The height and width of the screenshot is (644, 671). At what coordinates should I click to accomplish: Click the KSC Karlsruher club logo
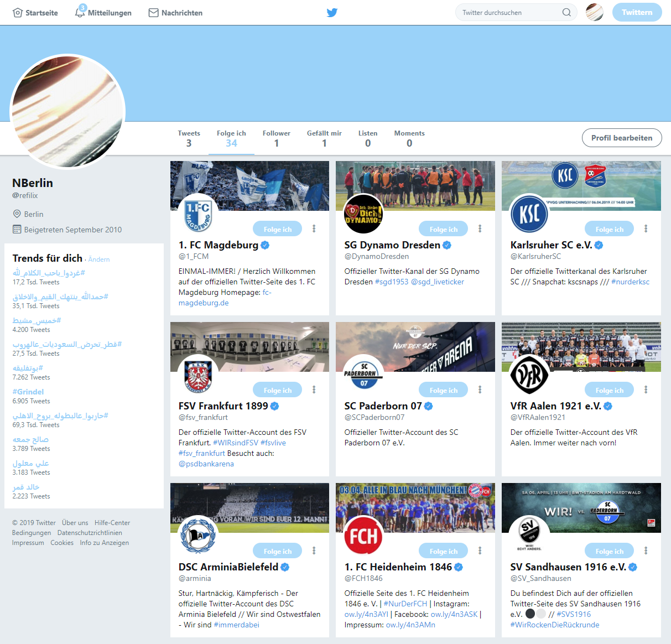point(529,214)
